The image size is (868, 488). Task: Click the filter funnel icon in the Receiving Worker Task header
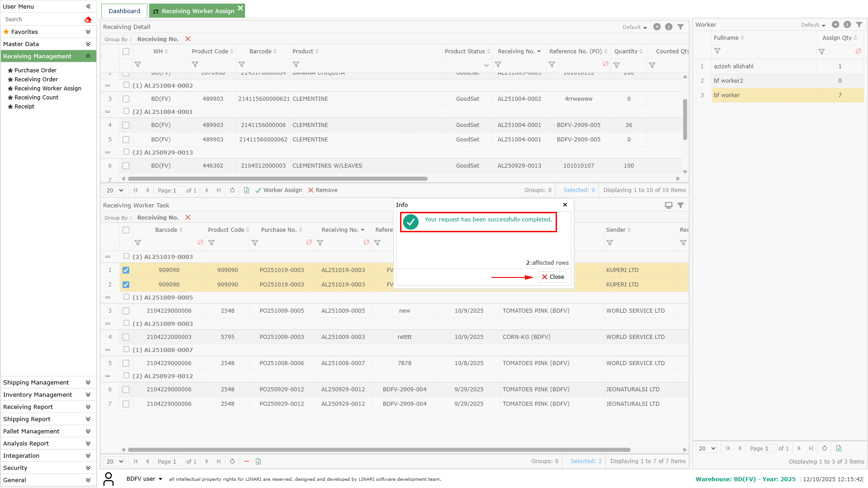pos(680,206)
